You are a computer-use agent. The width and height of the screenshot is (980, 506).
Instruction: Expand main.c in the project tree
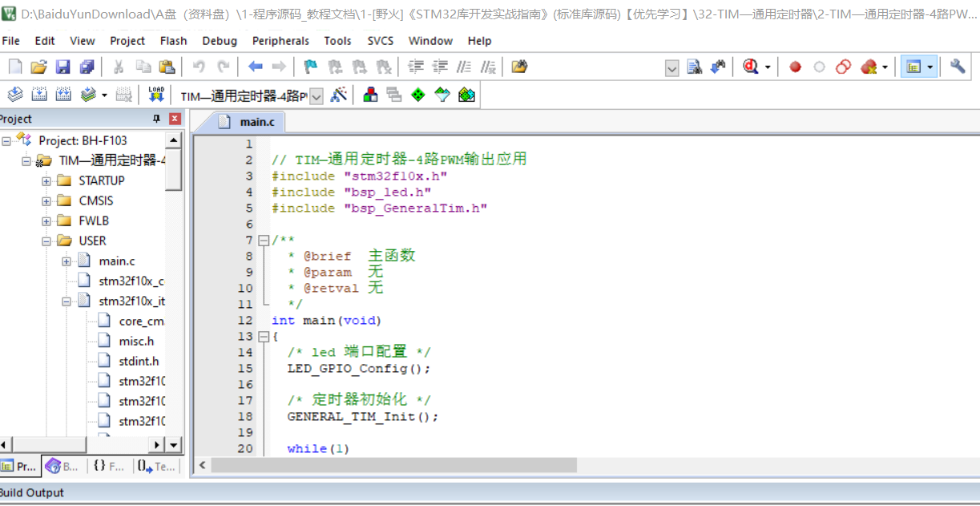pos(67,261)
